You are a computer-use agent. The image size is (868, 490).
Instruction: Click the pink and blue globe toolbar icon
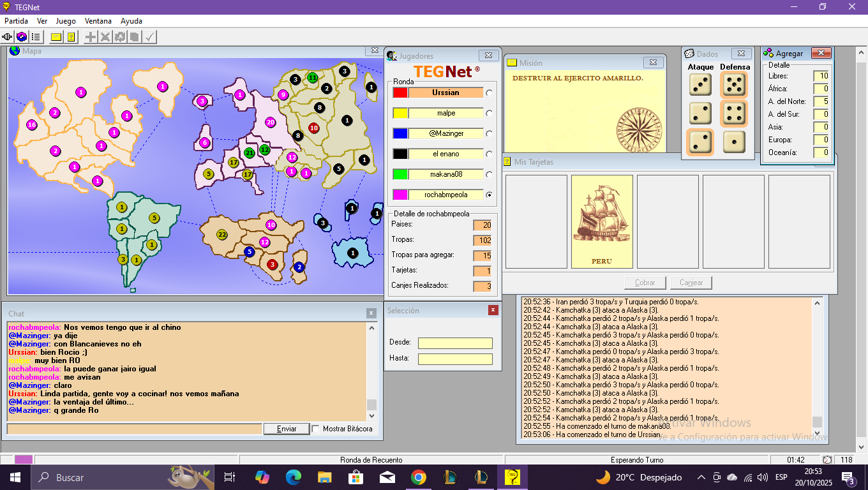[x=22, y=37]
